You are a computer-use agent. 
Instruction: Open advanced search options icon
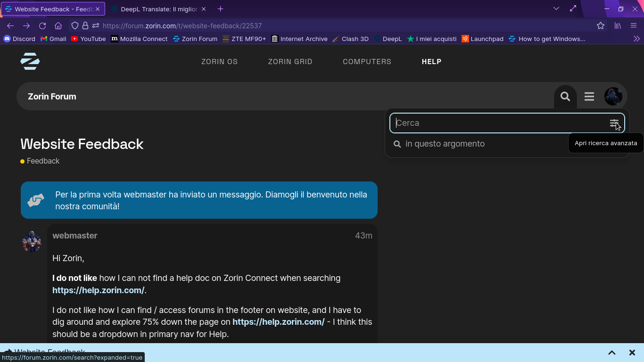click(614, 123)
